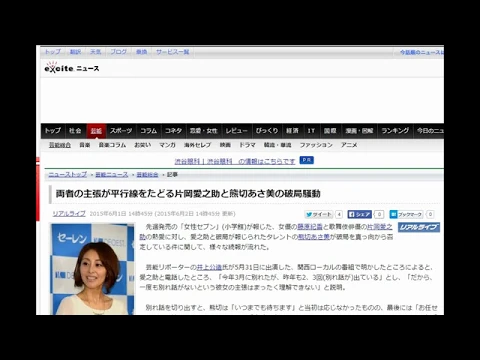480x360 pixels.
Task: Open the サービス一覧 top link
Action: coord(173,52)
